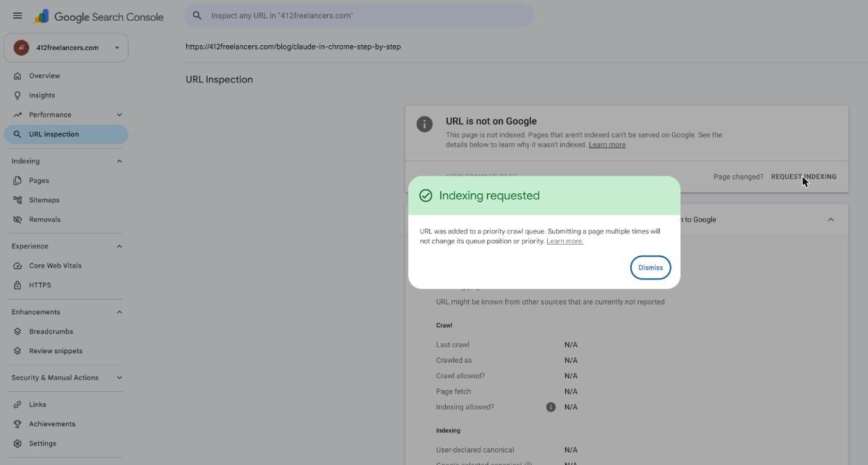Open Review snippets report
This screenshot has width=868, height=465.
[x=66, y=351]
